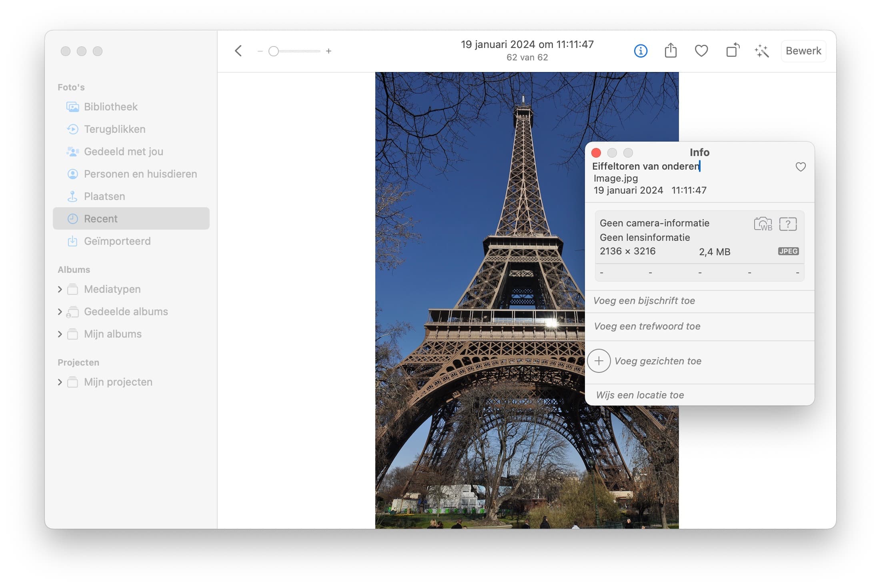Expand the Mijn projecten chevron

(60, 382)
